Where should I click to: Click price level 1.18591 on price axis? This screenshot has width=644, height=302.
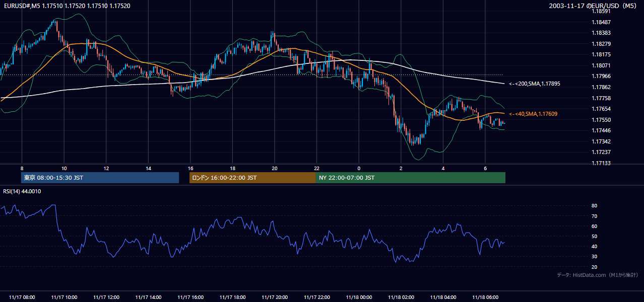602,11
